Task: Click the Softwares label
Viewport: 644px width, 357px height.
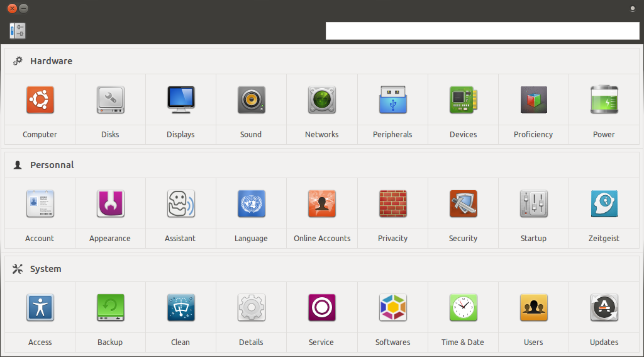Action: point(392,342)
